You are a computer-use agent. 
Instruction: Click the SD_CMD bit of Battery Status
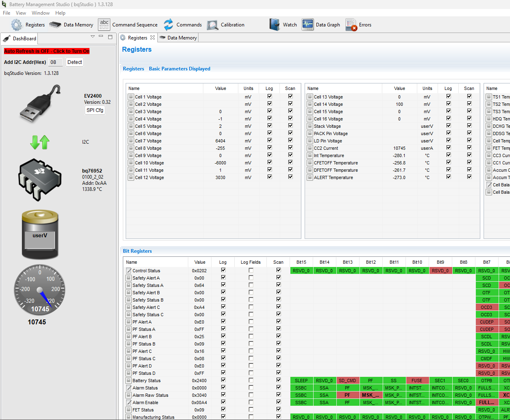point(348,381)
